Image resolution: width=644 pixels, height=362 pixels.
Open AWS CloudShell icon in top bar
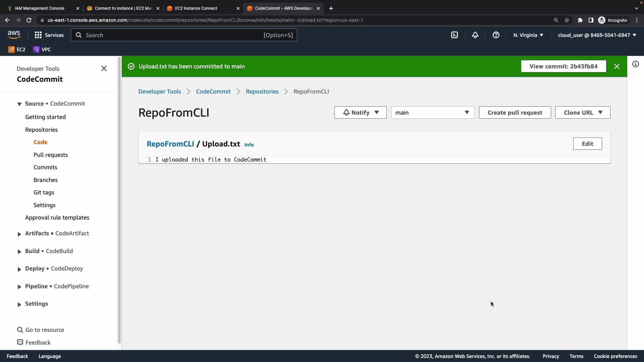tap(454, 35)
